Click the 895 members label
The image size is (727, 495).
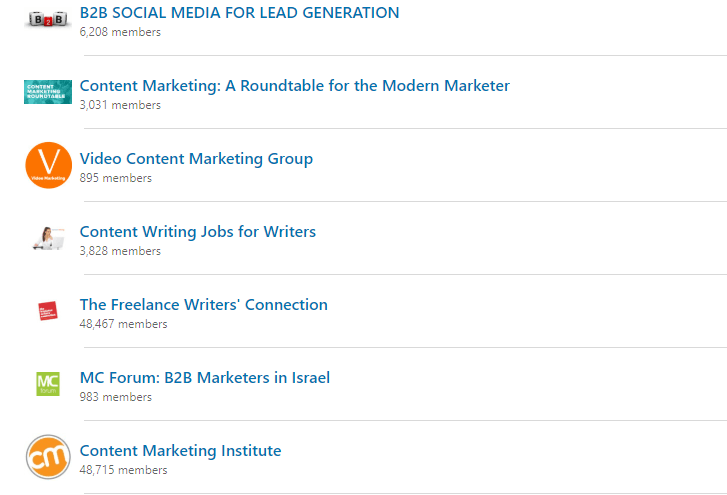(x=115, y=178)
